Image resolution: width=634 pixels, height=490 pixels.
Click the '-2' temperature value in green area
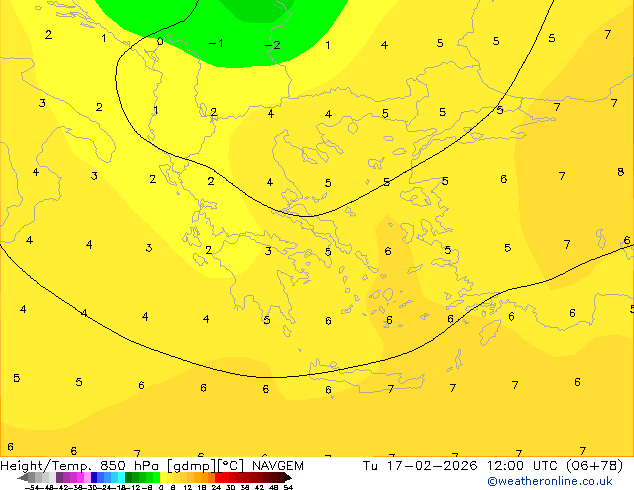(x=273, y=44)
